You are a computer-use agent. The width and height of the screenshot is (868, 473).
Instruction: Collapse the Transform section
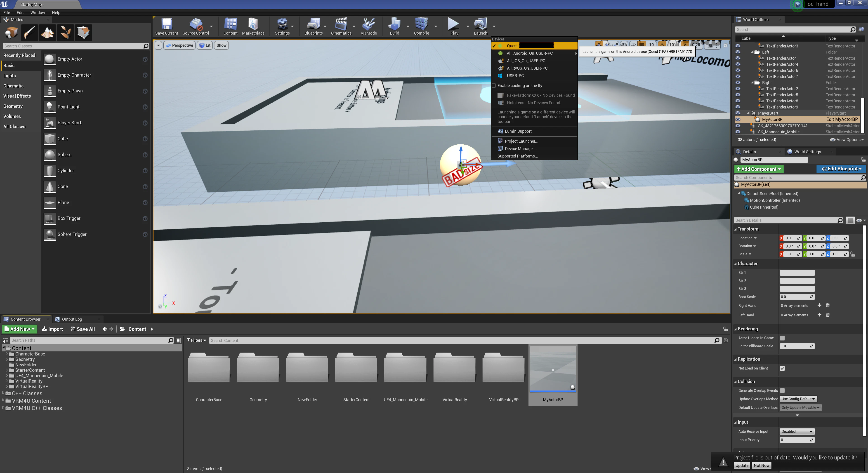(x=736, y=229)
